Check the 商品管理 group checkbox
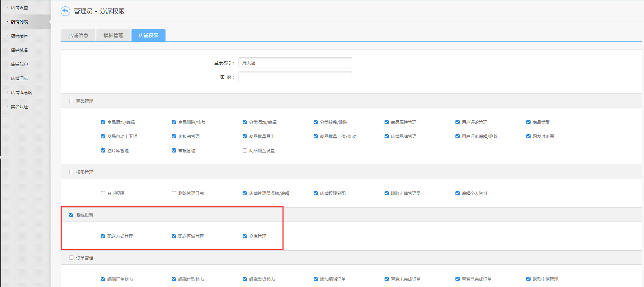644x287 pixels. [x=71, y=101]
